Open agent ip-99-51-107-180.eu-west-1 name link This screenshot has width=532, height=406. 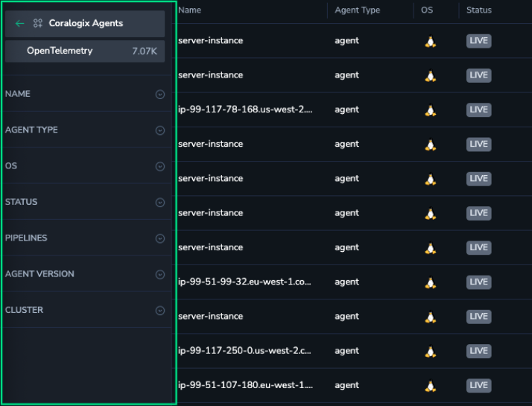(x=245, y=386)
